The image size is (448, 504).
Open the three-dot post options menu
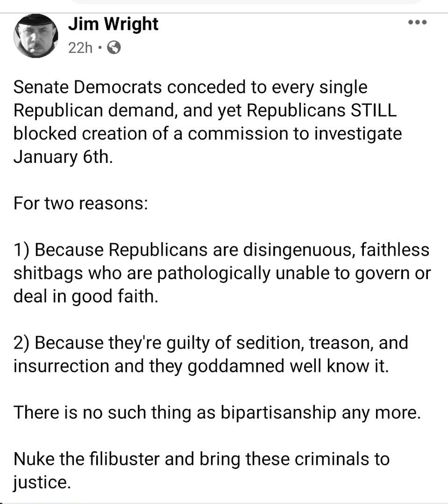point(417,22)
